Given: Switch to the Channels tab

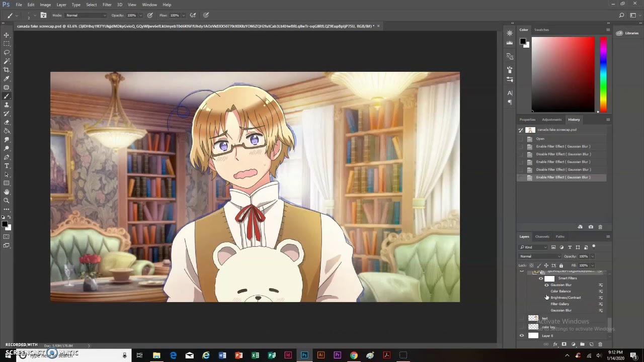Looking at the screenshot, I should pos(542,237).
